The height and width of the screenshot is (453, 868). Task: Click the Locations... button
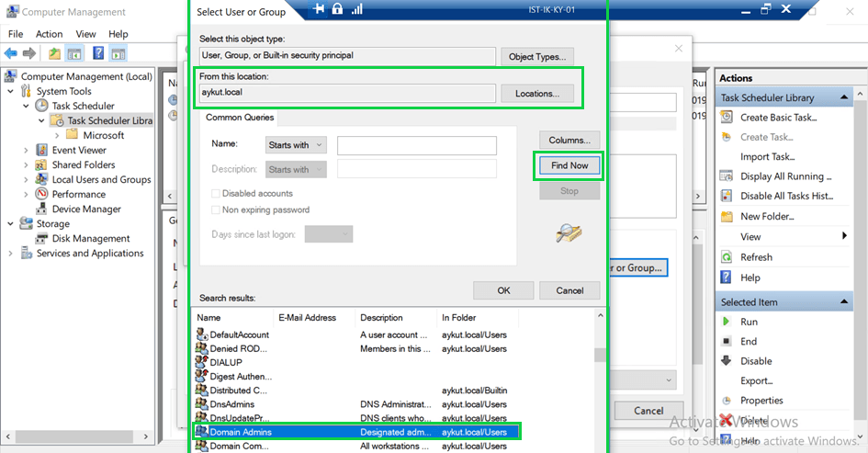[537, 94]
